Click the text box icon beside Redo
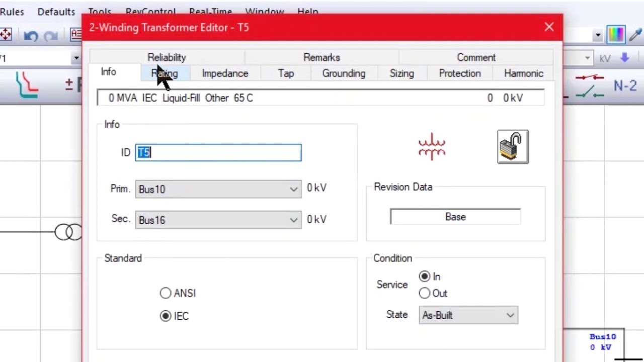This screenshot has height=362, width=644. pyautogui.click(x=76, y=35)
